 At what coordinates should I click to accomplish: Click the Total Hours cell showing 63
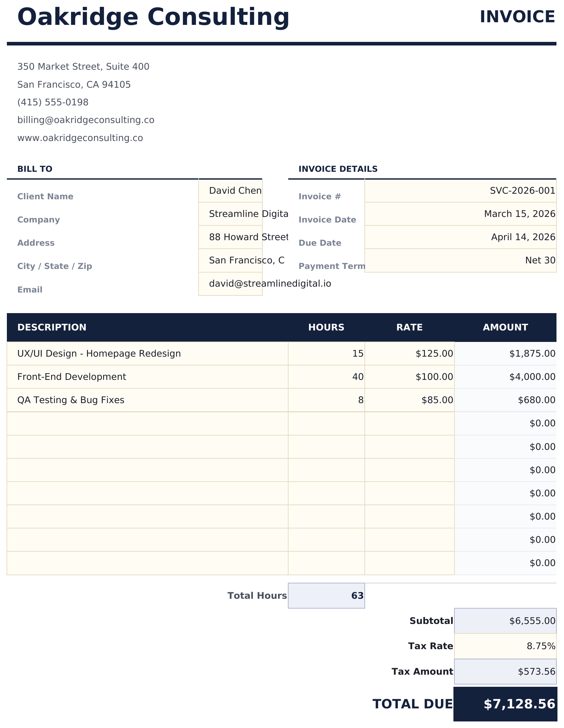click(x=326, y=596)
